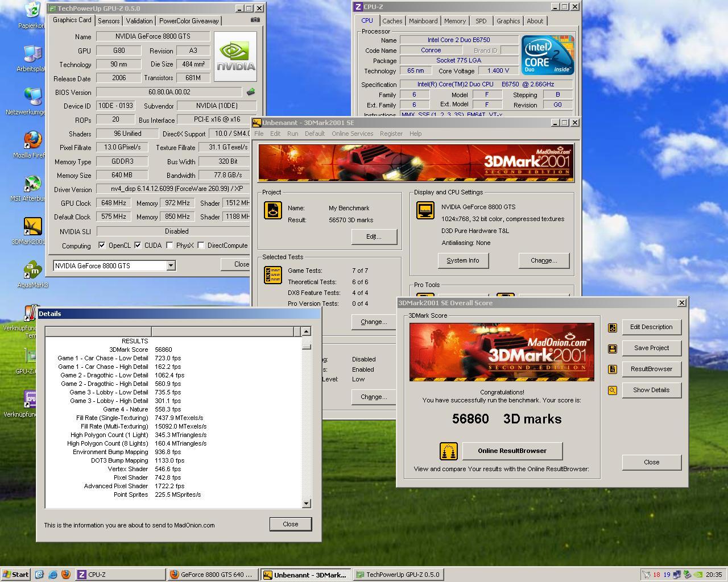Click the Display and CPU Settings monitor icon
728x582 pixels.
(x=425, y=210)
